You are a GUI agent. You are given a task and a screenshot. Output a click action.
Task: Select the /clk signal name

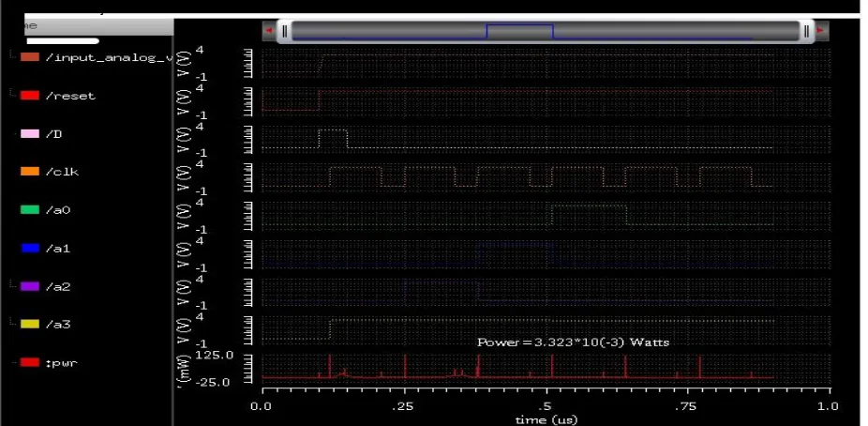[x=62, y=172]
